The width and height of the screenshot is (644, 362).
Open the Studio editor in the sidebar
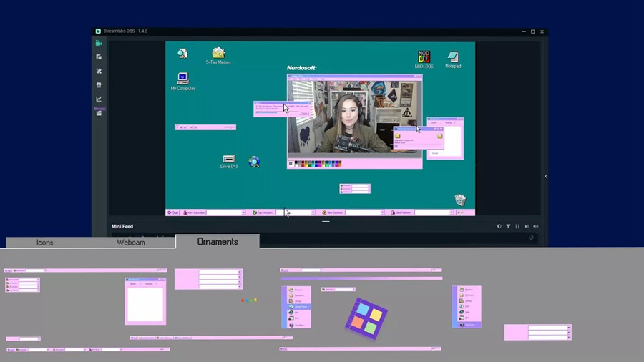point(99,43)
